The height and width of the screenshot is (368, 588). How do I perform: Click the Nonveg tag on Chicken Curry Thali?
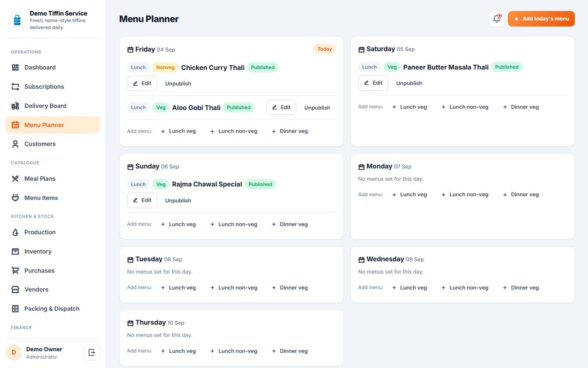(165, 67)
